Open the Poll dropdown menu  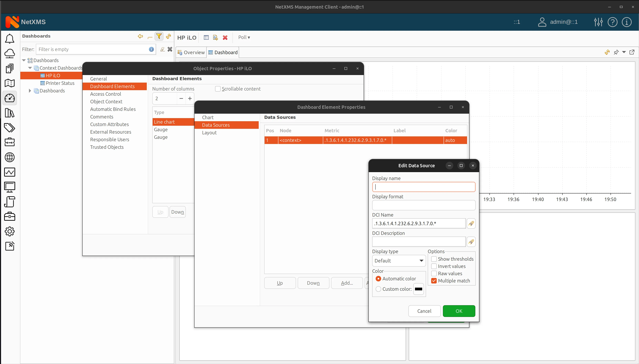tap(244, 37)
